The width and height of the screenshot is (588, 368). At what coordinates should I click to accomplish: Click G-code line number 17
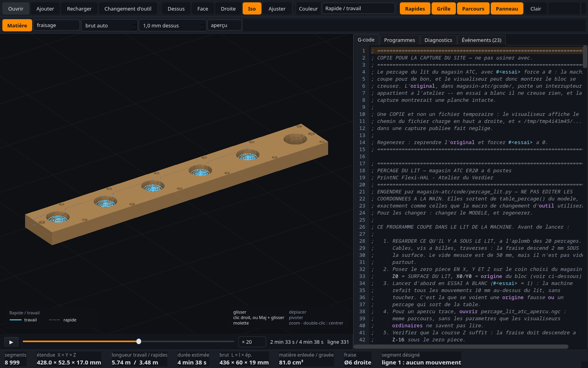(x=362, y=164)
